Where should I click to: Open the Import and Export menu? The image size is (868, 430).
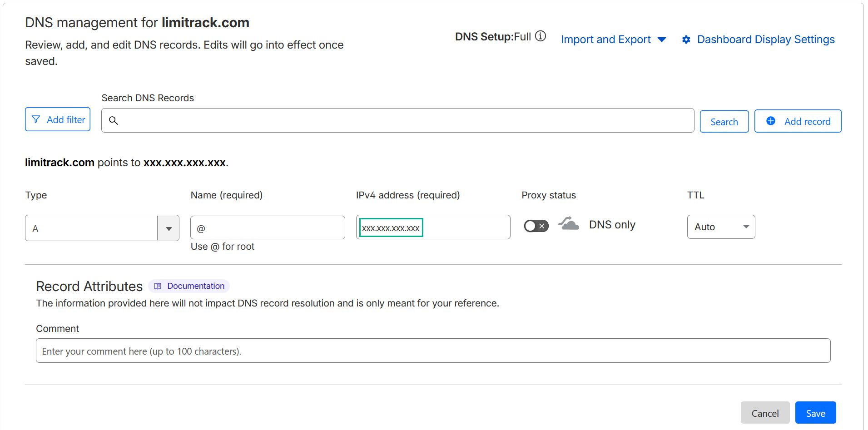(x=613, y=40)
